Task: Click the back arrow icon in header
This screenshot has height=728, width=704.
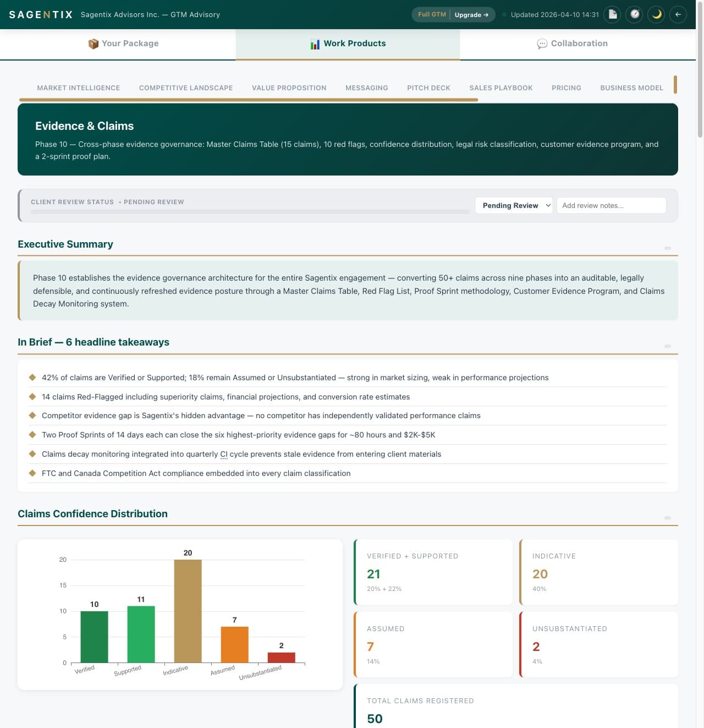Action: [678, 14]
